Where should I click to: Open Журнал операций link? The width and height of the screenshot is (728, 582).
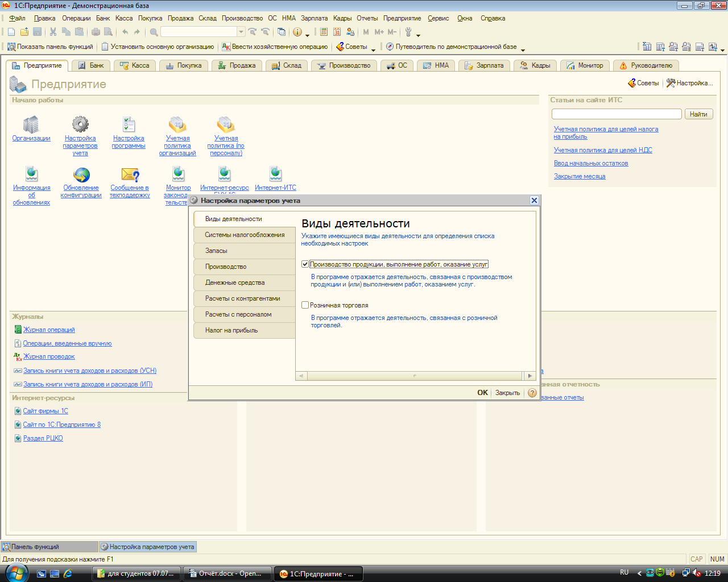click(49, 330)
